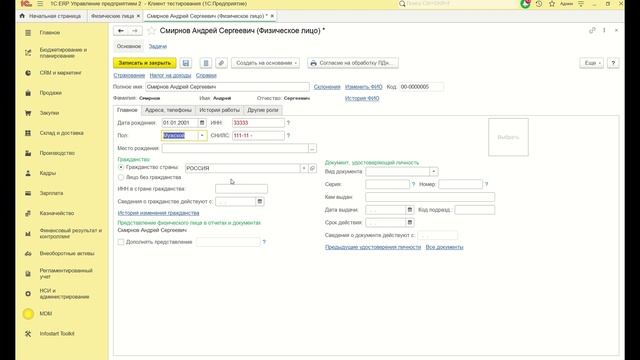640x360 pixels.
Task: Open Все документы link
Action: [444, 247]
